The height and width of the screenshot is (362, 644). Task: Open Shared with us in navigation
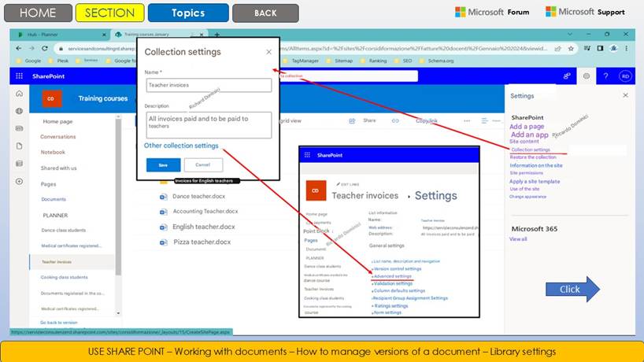coord(59,168)
